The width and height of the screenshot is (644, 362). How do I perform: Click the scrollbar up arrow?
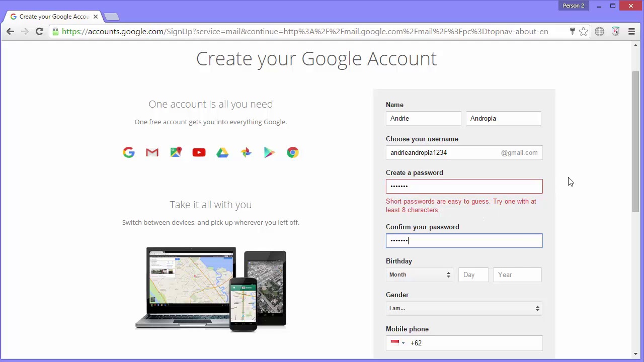(636, 46)
